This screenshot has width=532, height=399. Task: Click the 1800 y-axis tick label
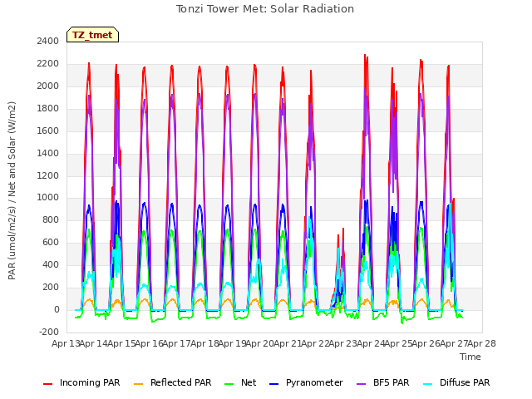coord(48,109)
